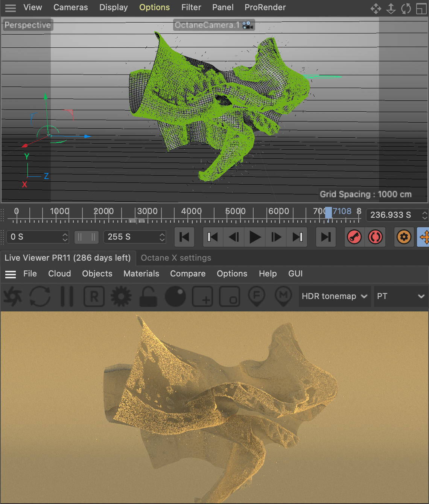Screen dimensions: 429x504
Task: Open the View menu
Action: (x=33, y=8)
